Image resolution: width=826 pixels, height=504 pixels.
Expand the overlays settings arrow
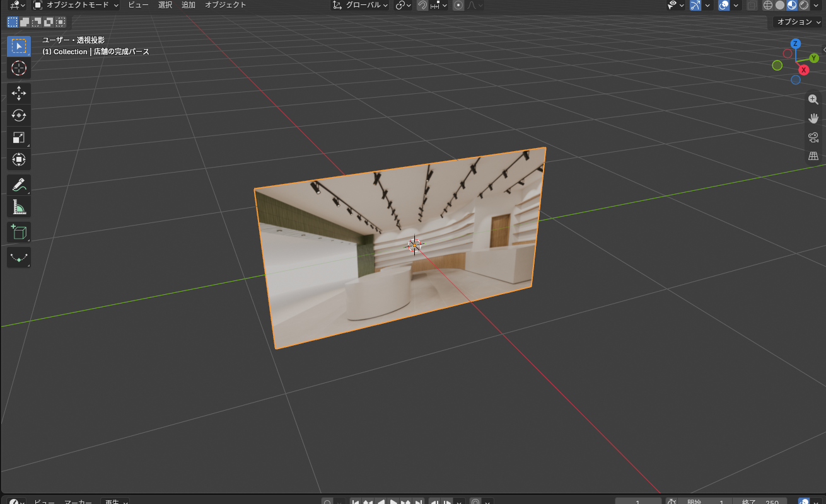(736, 5)
